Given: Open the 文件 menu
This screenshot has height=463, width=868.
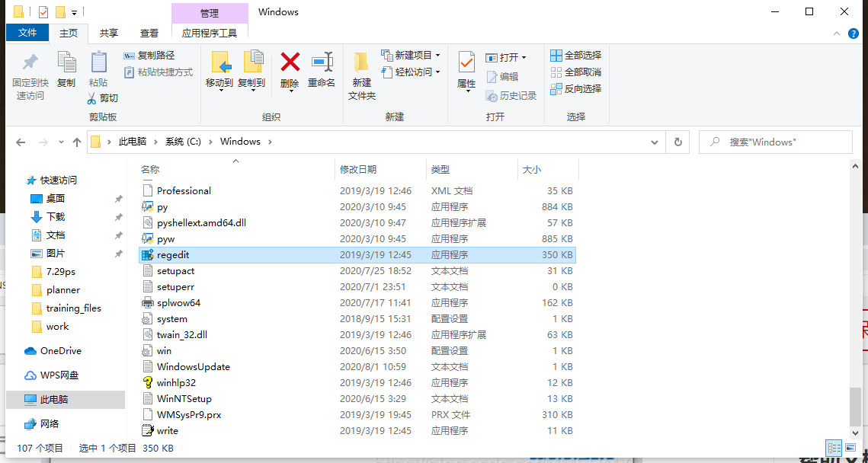Looking at the screenshot, I should click(27, 33).
